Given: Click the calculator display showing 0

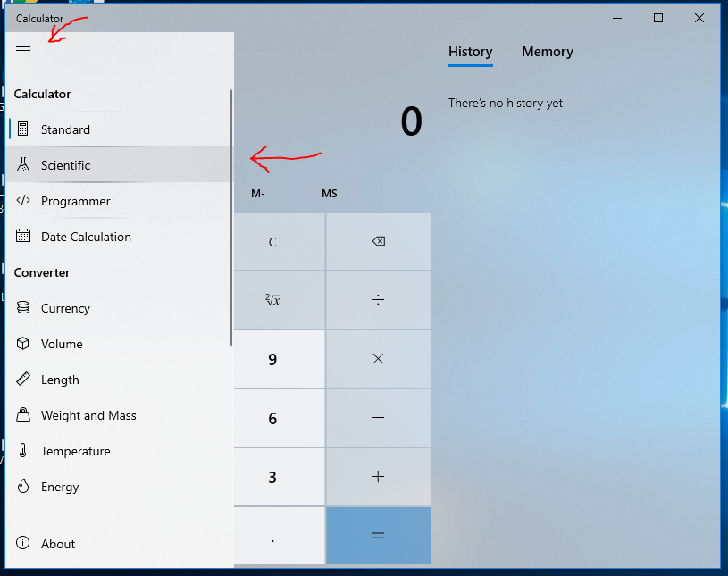Looking at the screenshot, I should 411,121.
